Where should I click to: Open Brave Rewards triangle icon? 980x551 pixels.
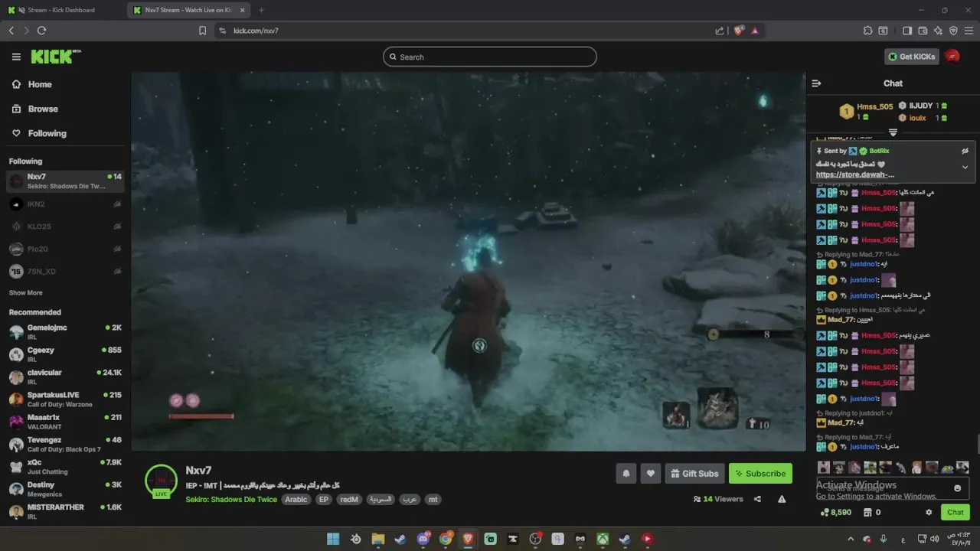point(755,31)
